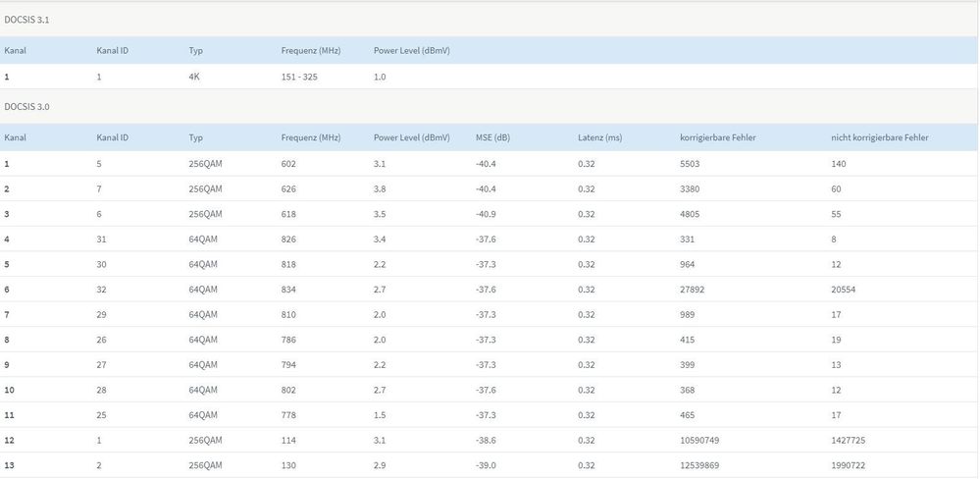Screen dimensions: 980x479
Task: Click the 'korrigierbare Fehler' column header
Action: 717,137
